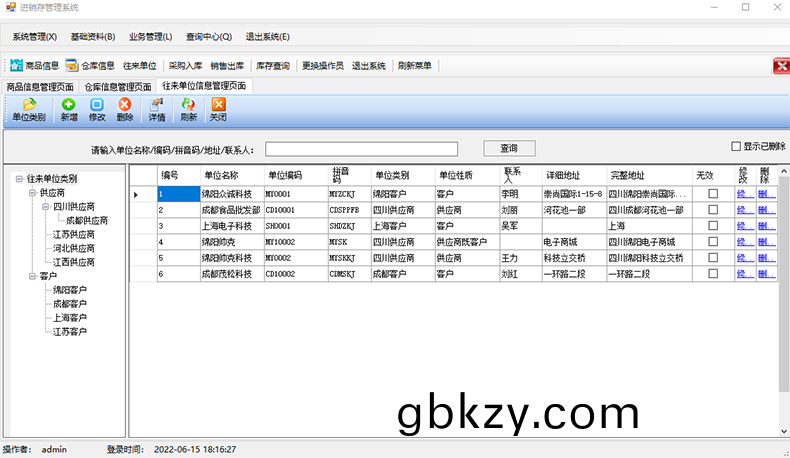This screenshot has height=458, width=790.
Task: Check 无效 box for 上海电子科技
Action: pos(713,226)
